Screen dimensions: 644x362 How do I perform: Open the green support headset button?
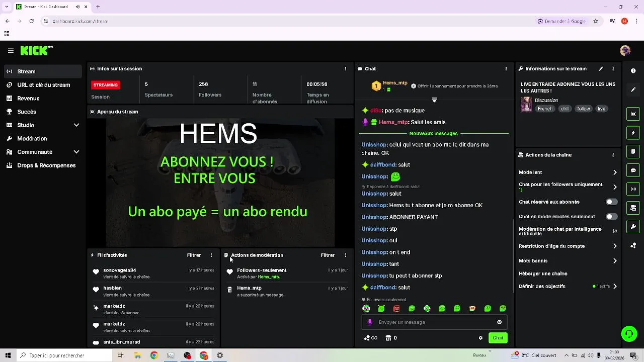point(628,333)
